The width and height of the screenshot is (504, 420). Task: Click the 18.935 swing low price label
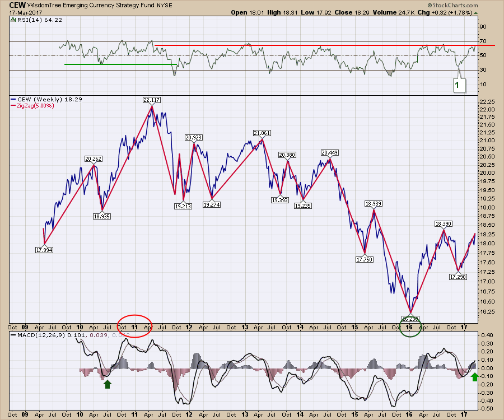click(x=102, y=217)
